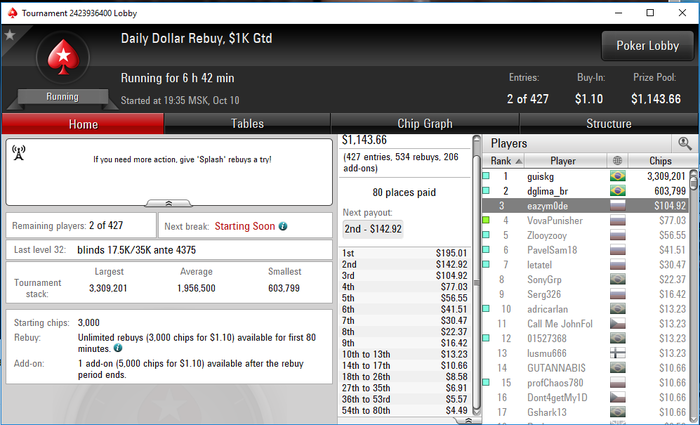Screen dimensions: 700x425
Task: Click the green marker beside VovaPunisher
Action: tap(486, 220)
